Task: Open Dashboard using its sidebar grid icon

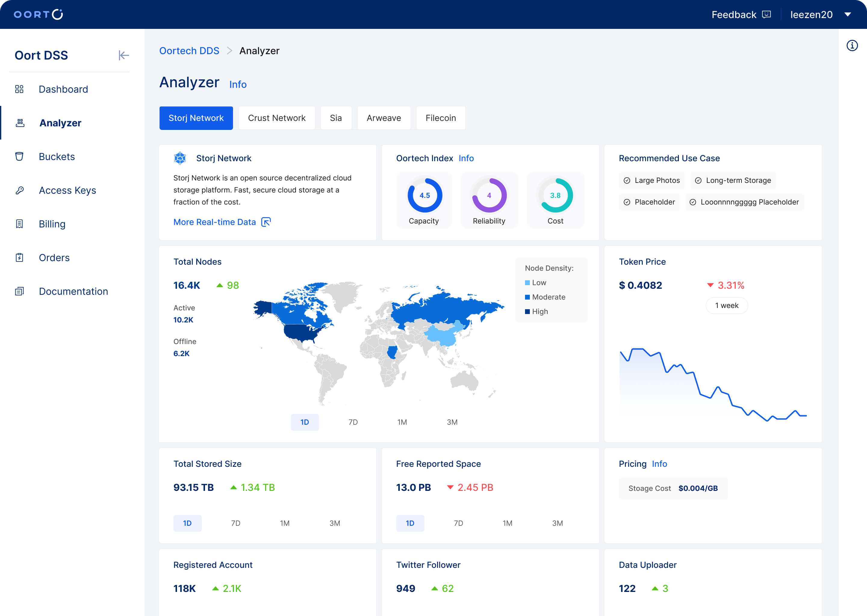Action: coord(19,89)
